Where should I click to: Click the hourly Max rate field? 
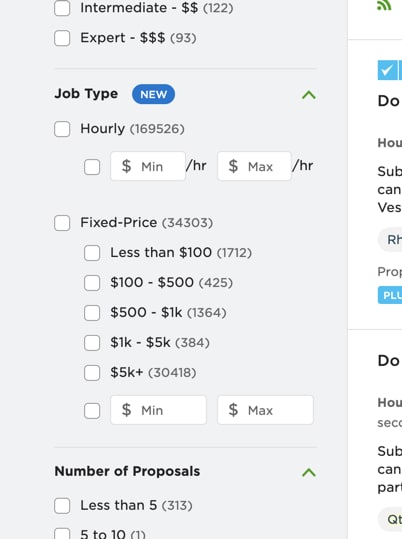pos(254,166)
